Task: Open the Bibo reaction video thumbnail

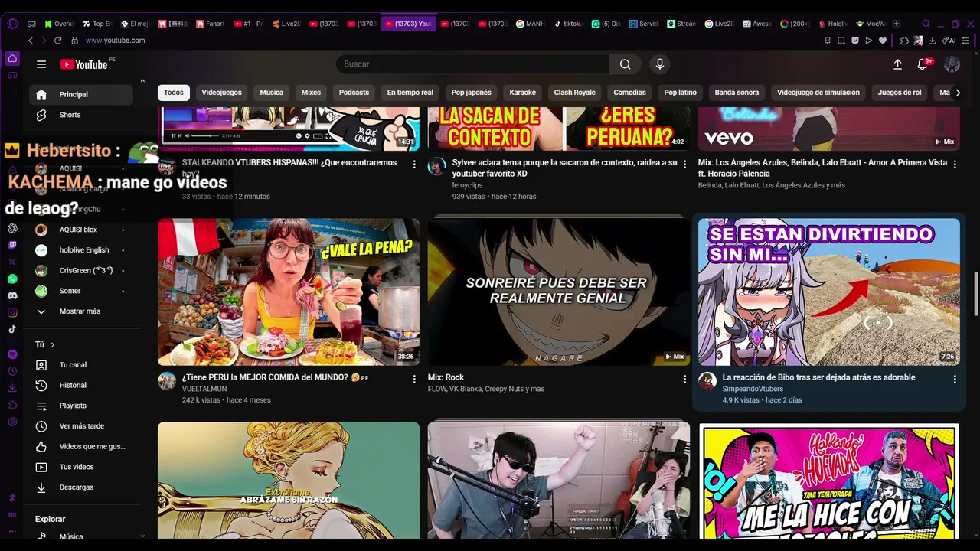Action: pos(829,292)
